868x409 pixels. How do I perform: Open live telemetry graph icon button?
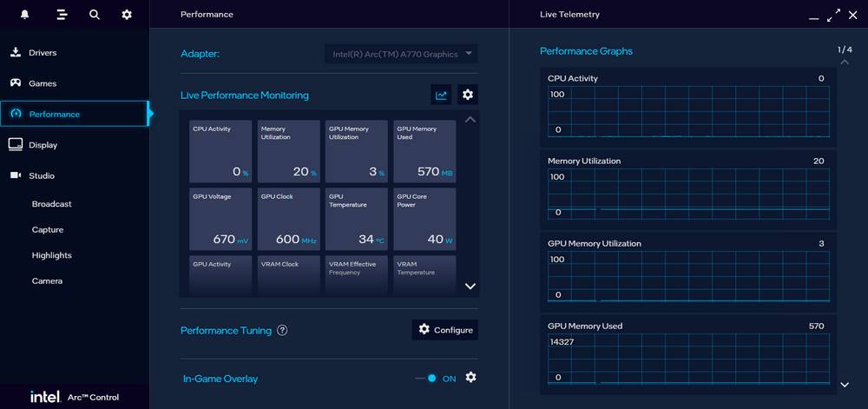tap(442, 96)
